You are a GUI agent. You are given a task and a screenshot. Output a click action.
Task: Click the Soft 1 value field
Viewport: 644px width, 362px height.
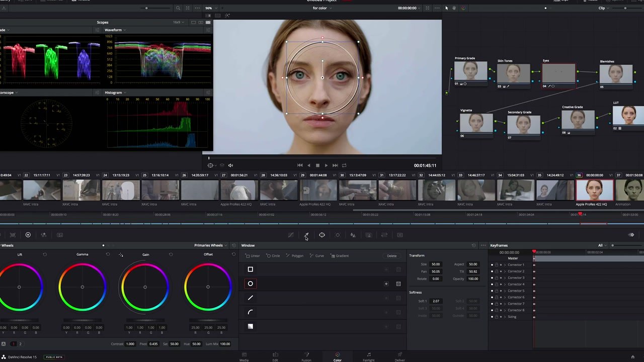pos(436,301)
